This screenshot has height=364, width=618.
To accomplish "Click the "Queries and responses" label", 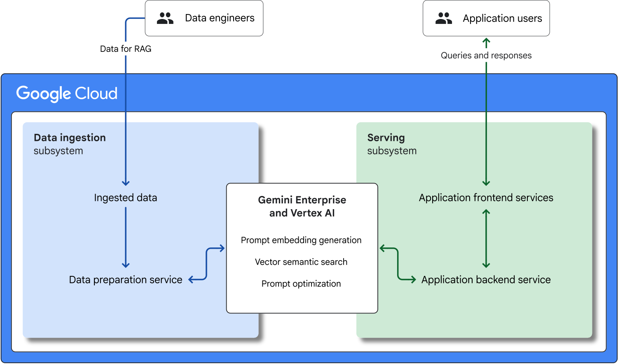I will click(486, 56).
